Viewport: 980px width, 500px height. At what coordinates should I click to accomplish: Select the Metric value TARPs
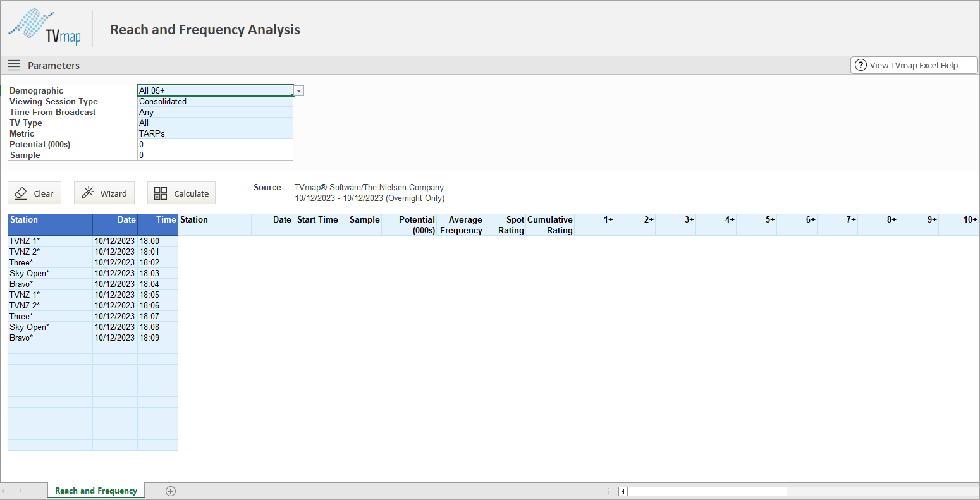215,133
